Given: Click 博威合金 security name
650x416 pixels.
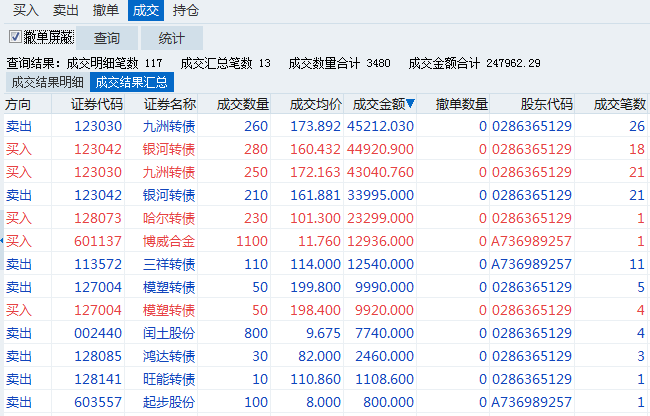Looking at the screenshot, I should coord(169,241).
